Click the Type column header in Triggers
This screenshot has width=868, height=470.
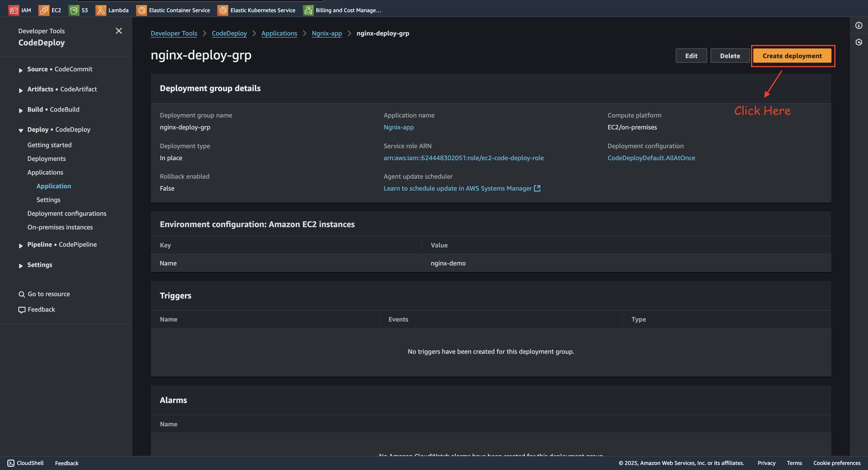pos(639,320)
